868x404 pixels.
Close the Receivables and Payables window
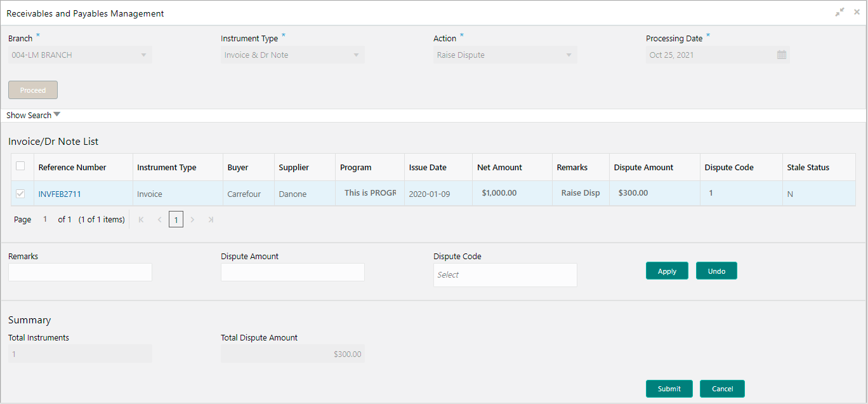pos(856,12)
